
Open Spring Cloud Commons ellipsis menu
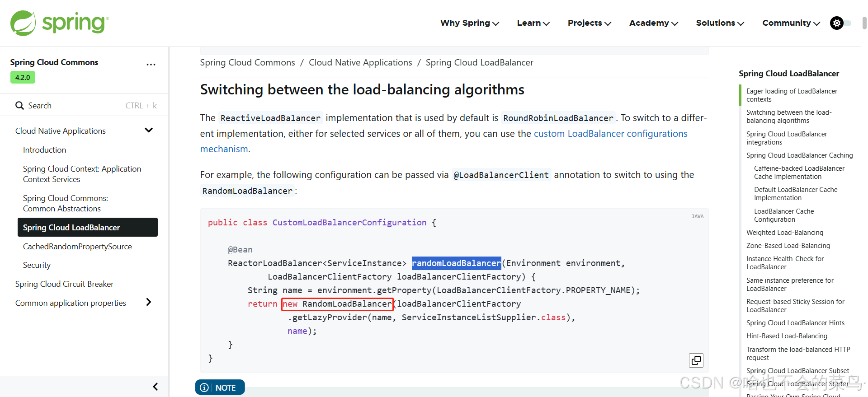tap(151, 65)
